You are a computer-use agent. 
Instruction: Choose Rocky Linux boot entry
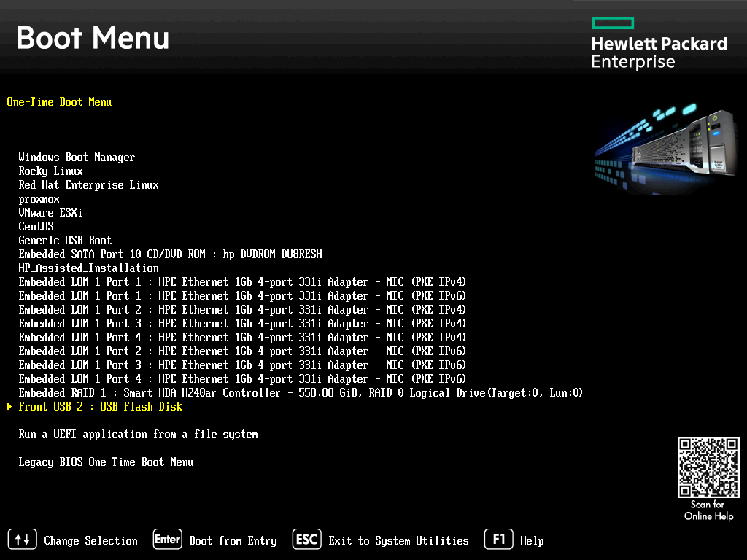50,171
